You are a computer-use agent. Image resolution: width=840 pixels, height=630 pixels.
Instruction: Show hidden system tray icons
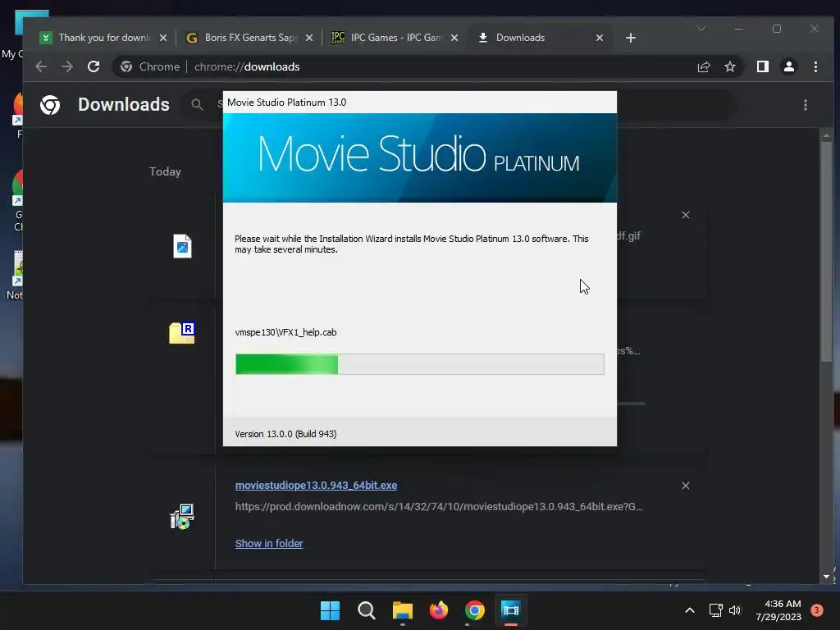click(x=689, y=610)
